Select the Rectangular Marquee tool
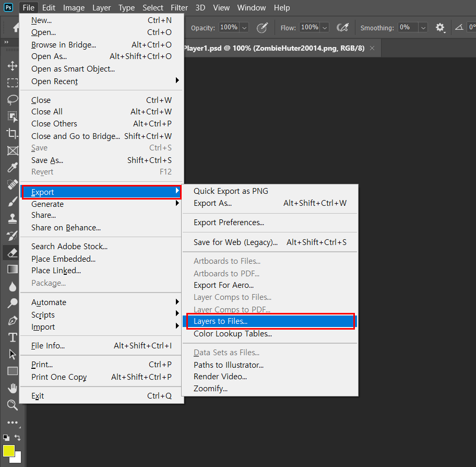Screen dimensions: 476x467 12,83
